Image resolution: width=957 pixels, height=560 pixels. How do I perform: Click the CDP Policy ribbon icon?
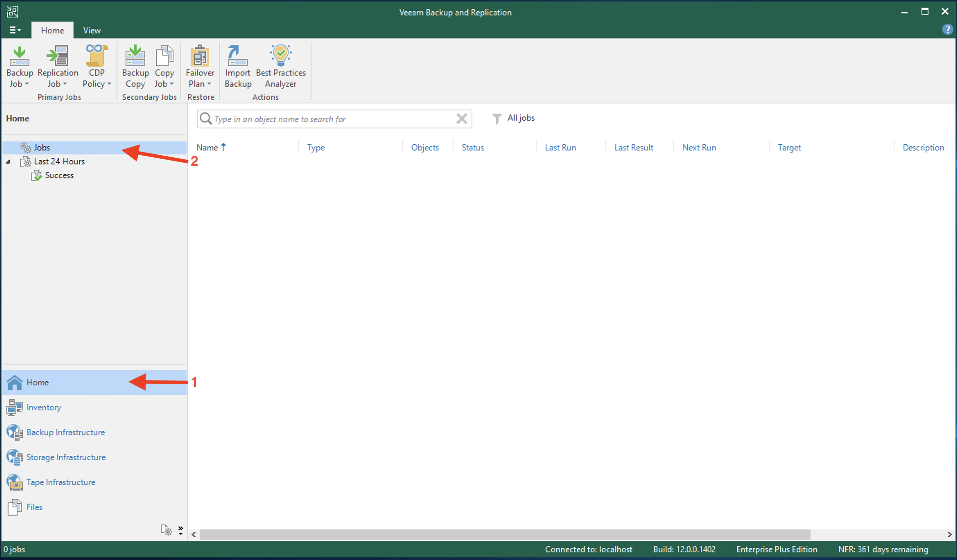pos(96,56)
